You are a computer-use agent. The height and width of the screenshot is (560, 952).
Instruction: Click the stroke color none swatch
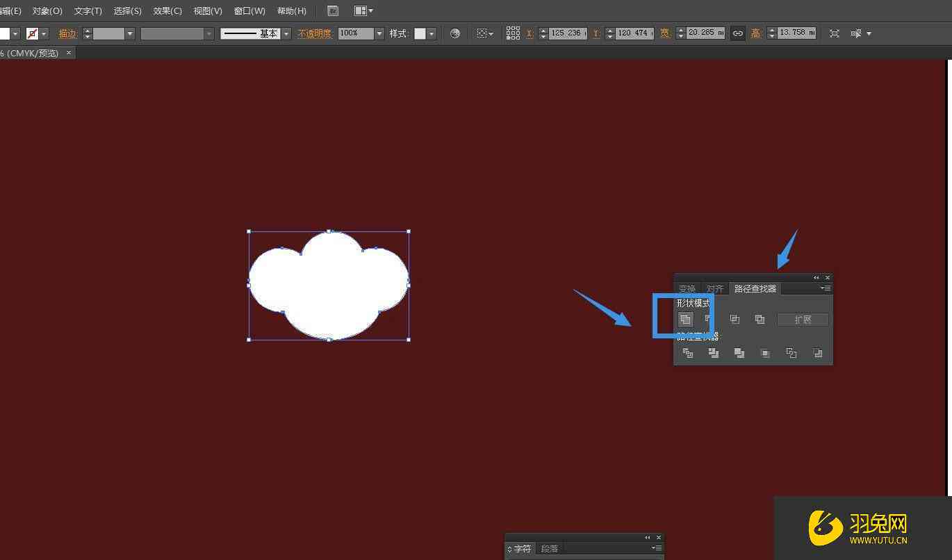click(32, 33)
